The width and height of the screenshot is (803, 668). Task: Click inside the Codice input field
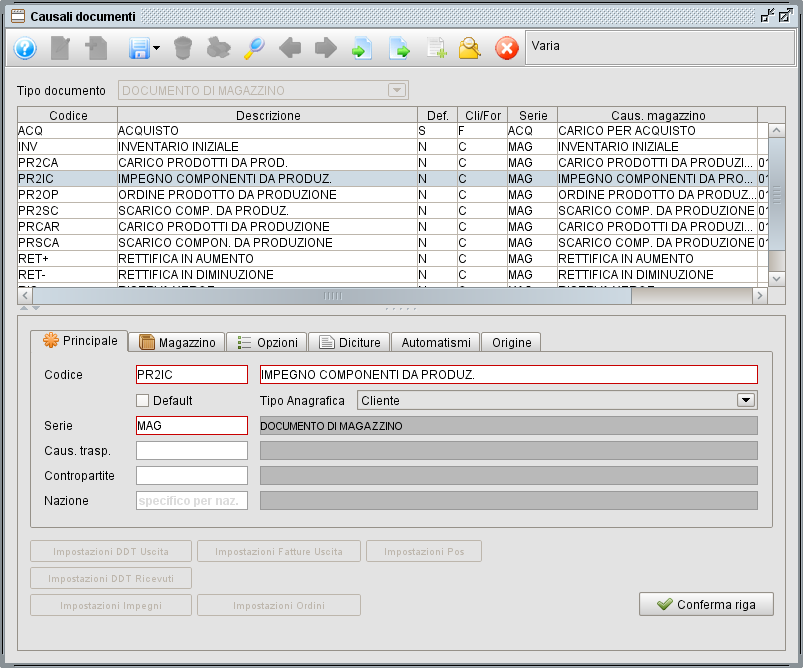click(191, 374)
